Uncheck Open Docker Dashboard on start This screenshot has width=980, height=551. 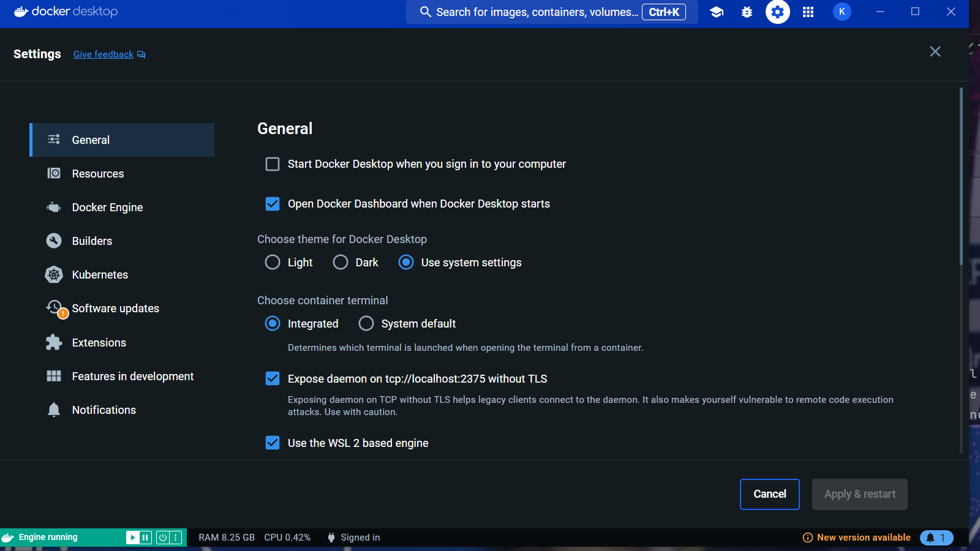(273, 204)
